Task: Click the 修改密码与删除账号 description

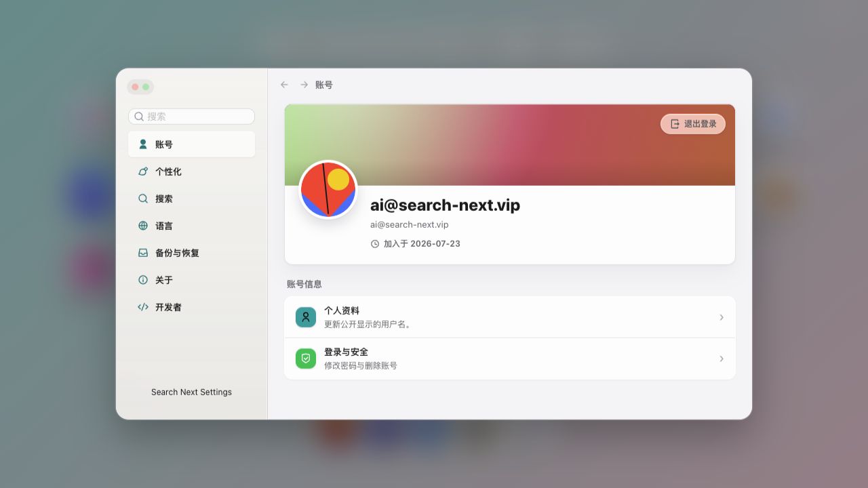Action: (x=361, y=365)
